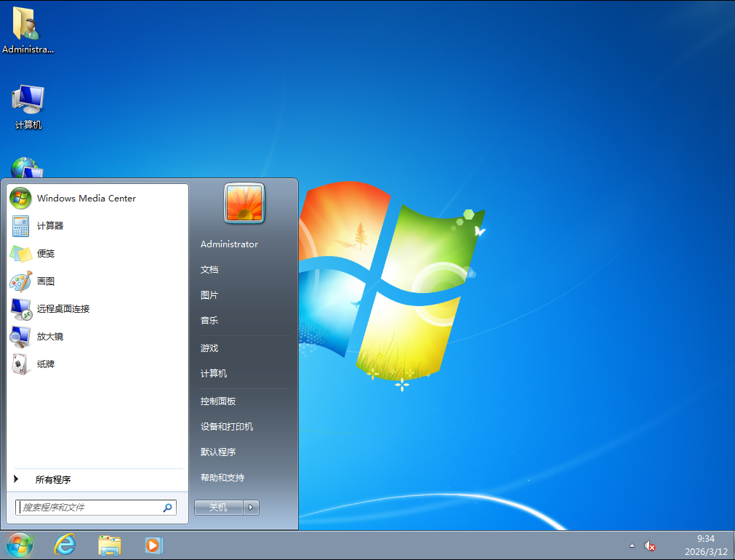Open the shutdown options arrow next to 关机

coord(251,507)
